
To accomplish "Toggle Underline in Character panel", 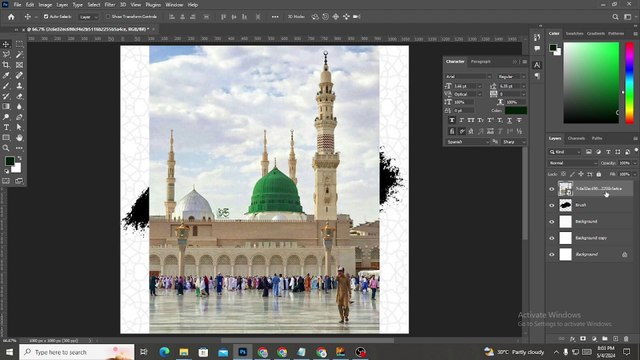I will [509, 120].
